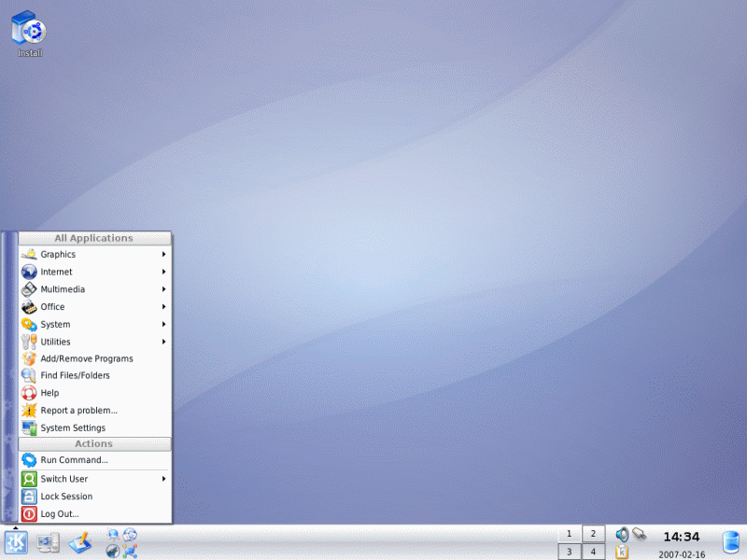Image resolution: width=747 pixels, height=560 pixels.
Task: Expand the Internet submenu
Action: pyautogui.click(x=95, y=272)
